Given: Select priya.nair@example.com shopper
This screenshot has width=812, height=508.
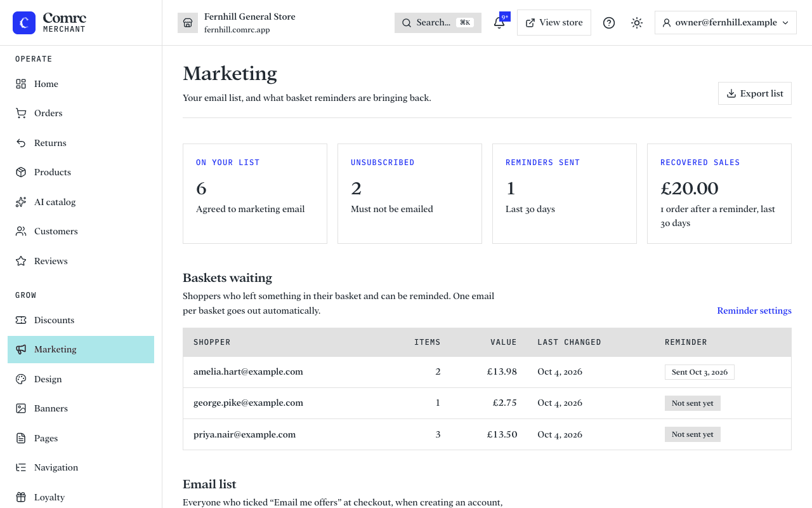Looking at the screenshot, I should click(x=245, y=434).
